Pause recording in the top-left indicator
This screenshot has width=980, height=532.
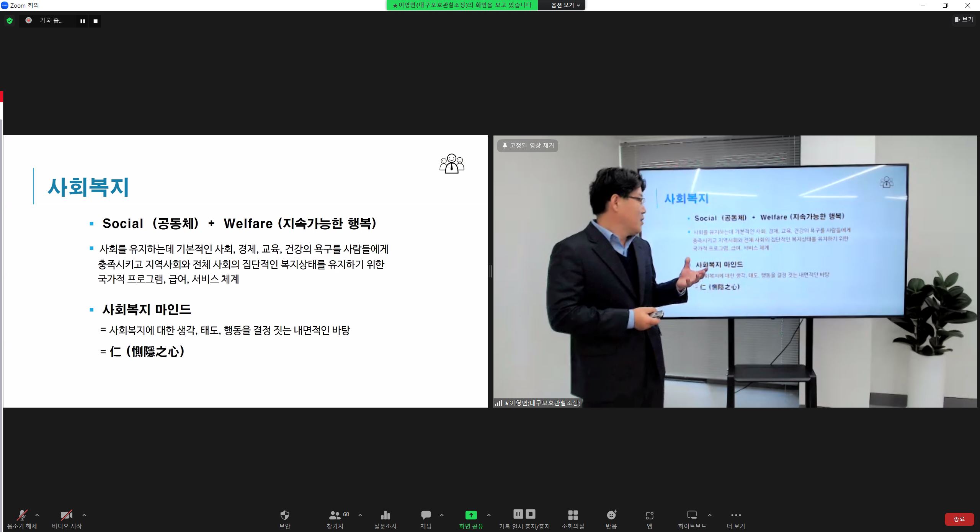coord(82,21)
